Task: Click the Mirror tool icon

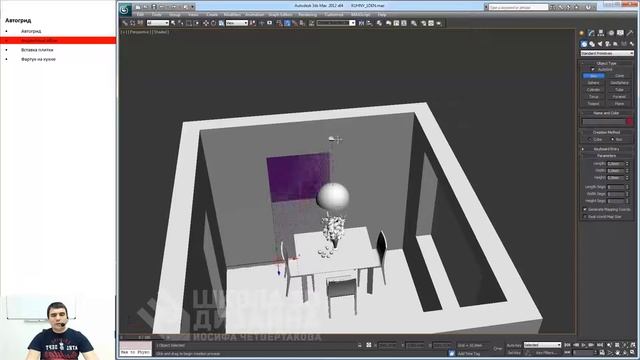Action: (x=361, y=23)
